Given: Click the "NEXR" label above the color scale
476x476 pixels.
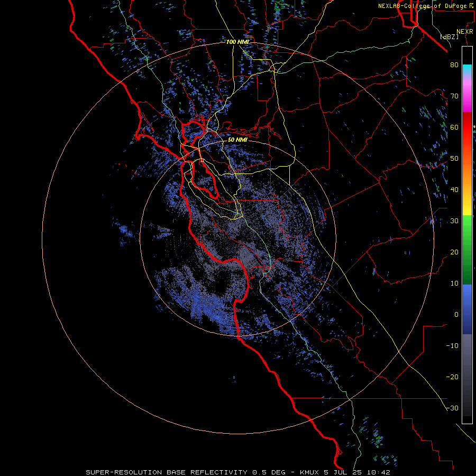Looking at the screenshot, I should (465, 32).
